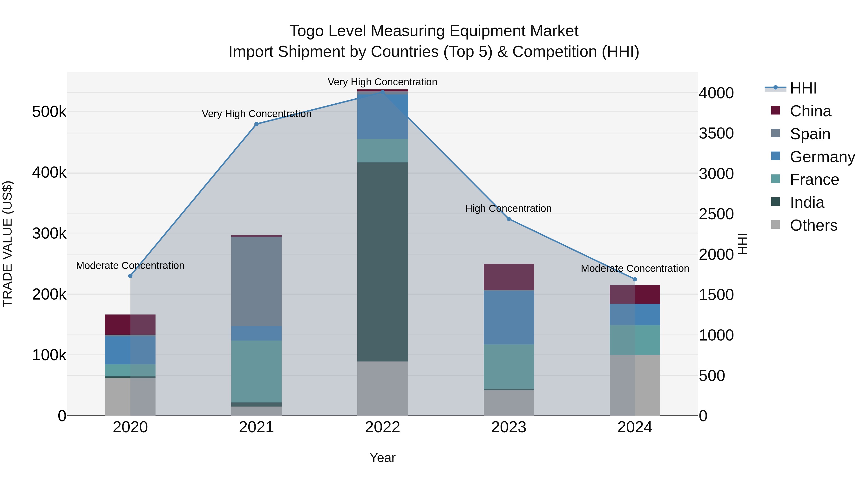Select the Others segment in the 2022 bar
Viewport: 868px width, 488px height.
pos(382,389)
